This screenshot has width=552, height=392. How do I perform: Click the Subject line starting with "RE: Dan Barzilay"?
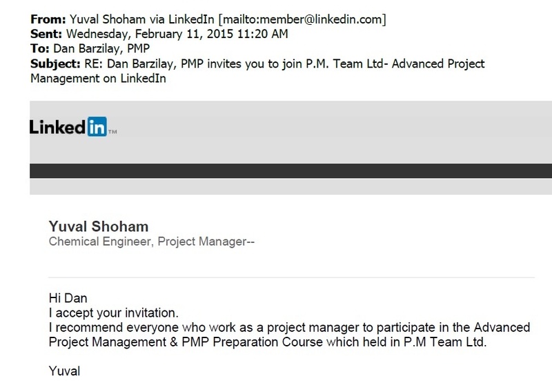pyautogui.click(x=284, y=63)
